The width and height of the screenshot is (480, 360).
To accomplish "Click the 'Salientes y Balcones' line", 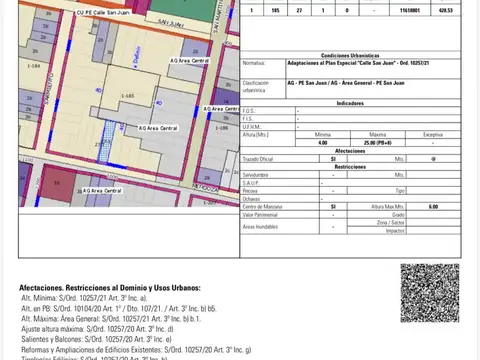I will click(x=96, y=339).
